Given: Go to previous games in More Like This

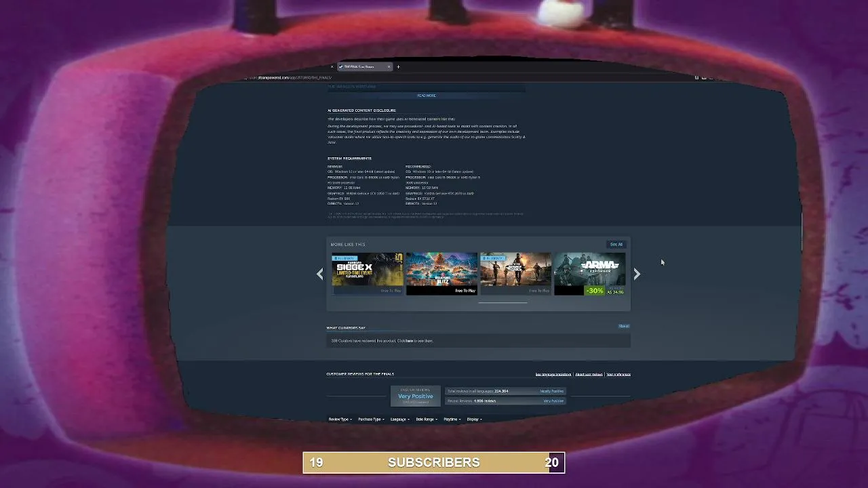Looking at the screenshot, I should click(320, 274).
